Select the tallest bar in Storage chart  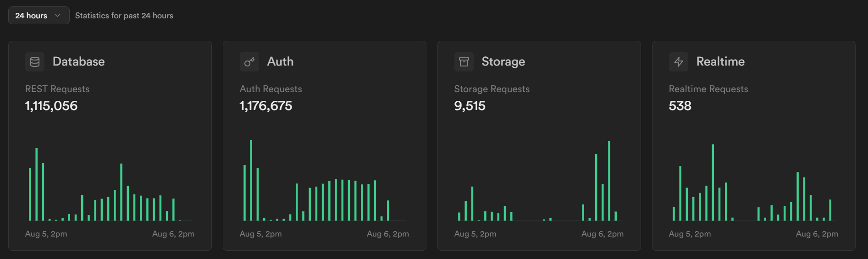609,181
